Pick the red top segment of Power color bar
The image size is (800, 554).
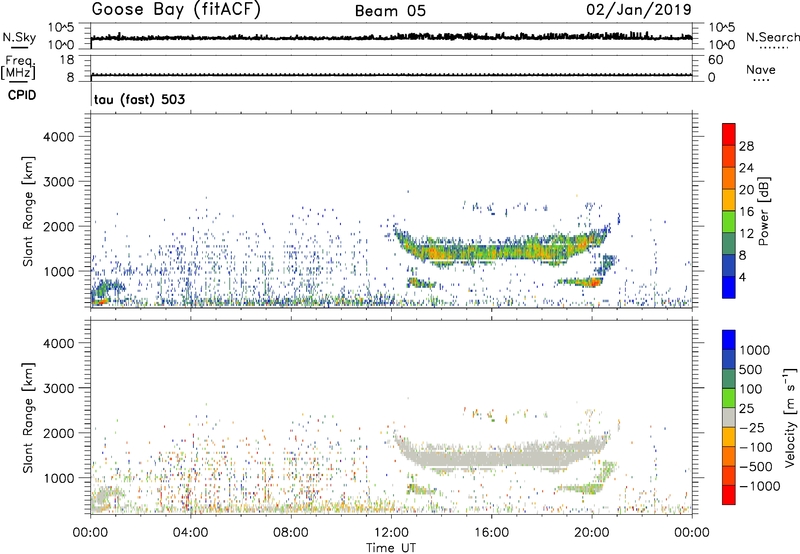coord(729,134)
